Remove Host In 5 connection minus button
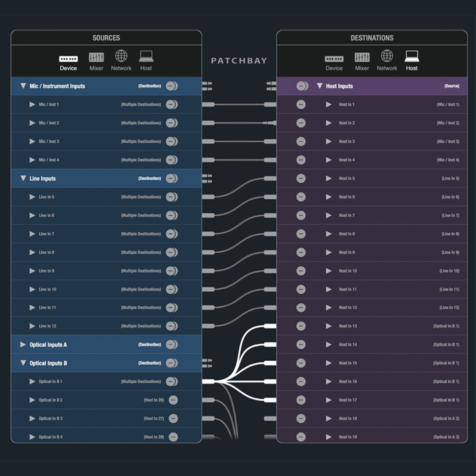The image size is (476, 476). [301, 178]
